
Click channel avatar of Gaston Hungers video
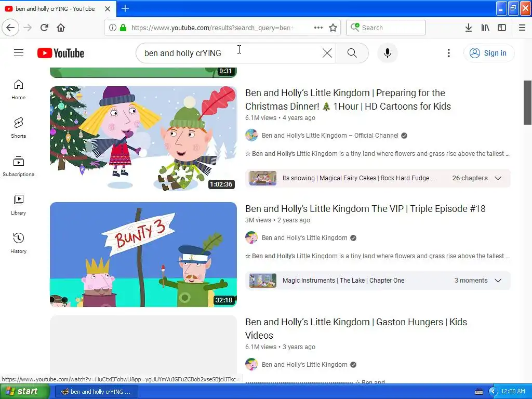(x=251, y=364)
